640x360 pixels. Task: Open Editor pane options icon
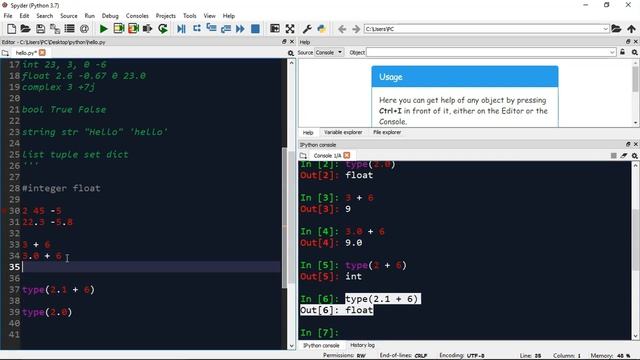click(291, 53)
